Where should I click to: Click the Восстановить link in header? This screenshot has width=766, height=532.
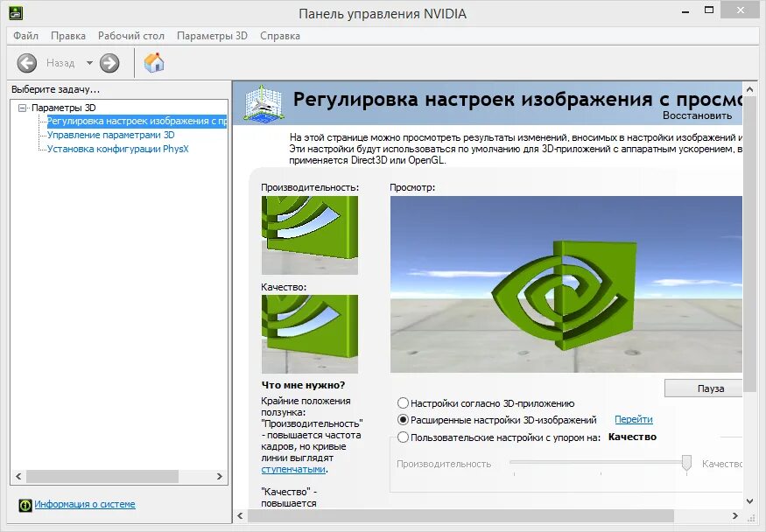coord(697,115)
